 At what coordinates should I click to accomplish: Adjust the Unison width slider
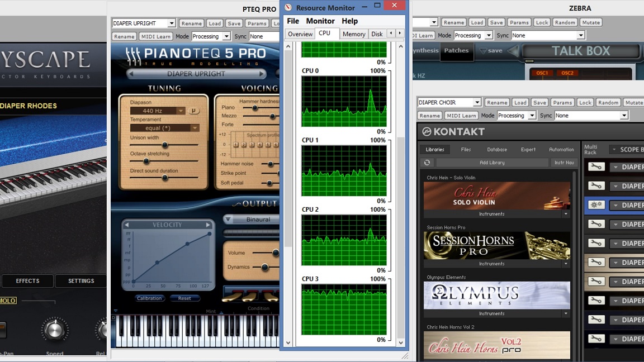point(164,145)
